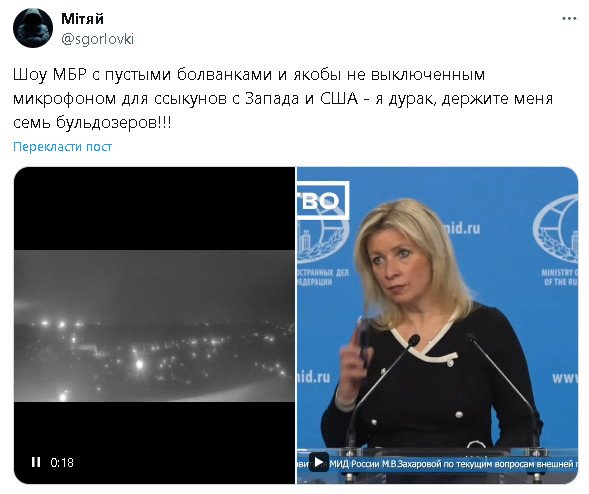589x494 pixels.
Task: Open the press briefing video thumbnail
Action: (x=437, y=325)
